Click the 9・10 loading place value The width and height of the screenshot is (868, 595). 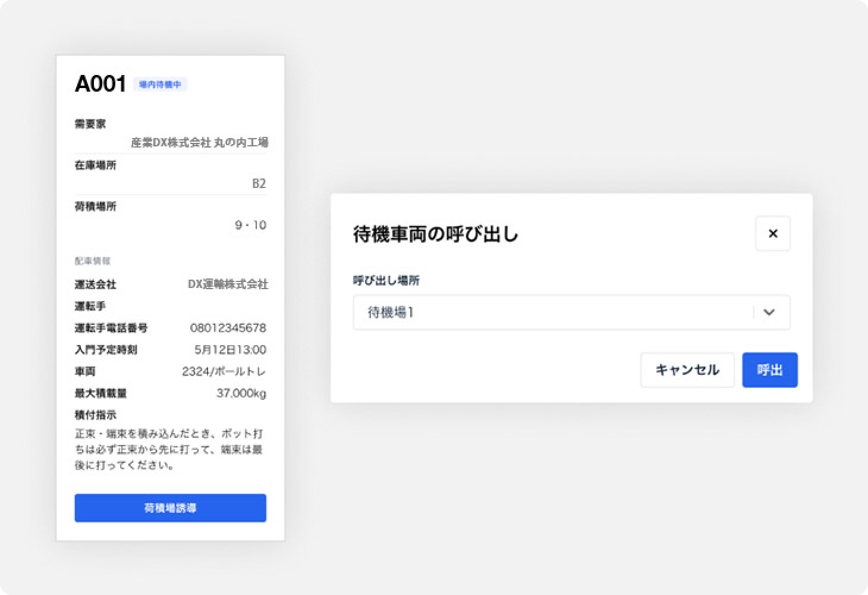250,225
